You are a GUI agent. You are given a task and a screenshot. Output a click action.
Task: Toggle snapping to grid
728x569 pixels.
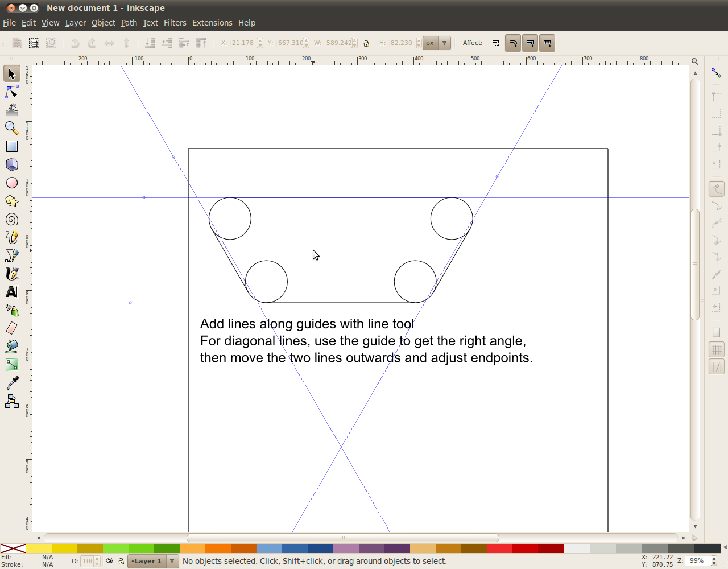click(x=717, y=350)
